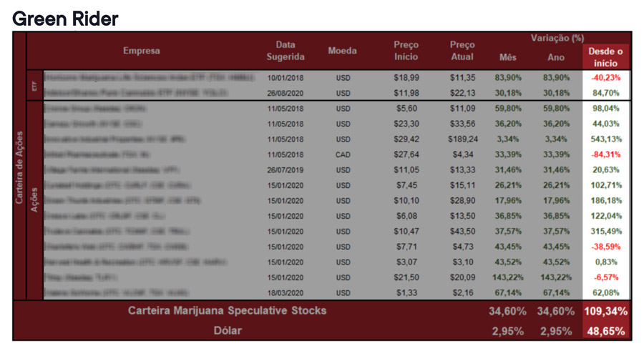Click the Dólar summary row label

[x=227, y=331]
